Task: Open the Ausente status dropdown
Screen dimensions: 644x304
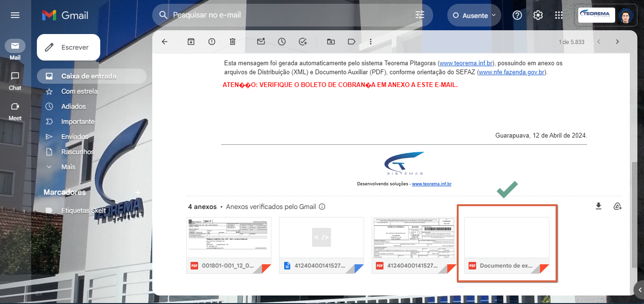Action: [x=474, y=15]
